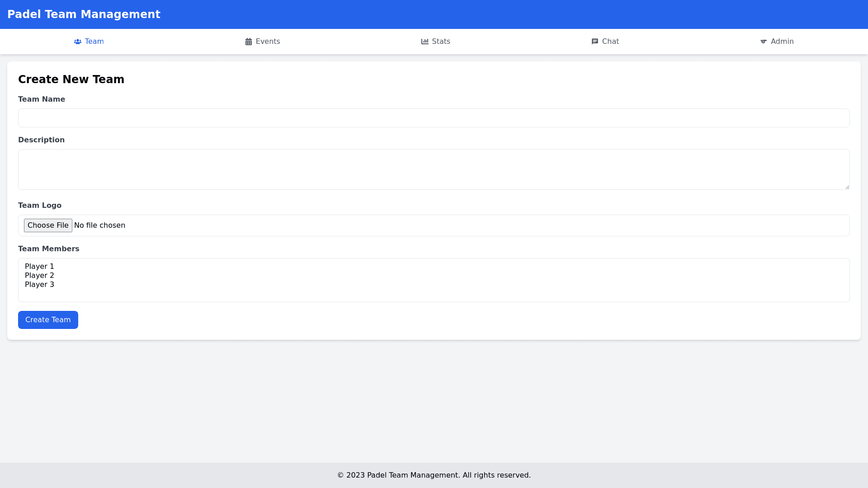Click inside the Description textarea
This screenshot has height=488, width=868.
(434, 169)
